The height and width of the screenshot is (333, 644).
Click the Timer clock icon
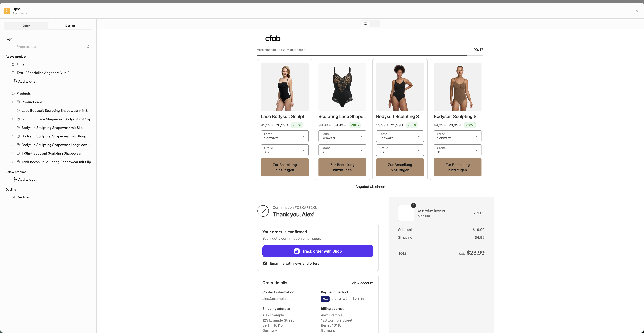tap(13, 64)
